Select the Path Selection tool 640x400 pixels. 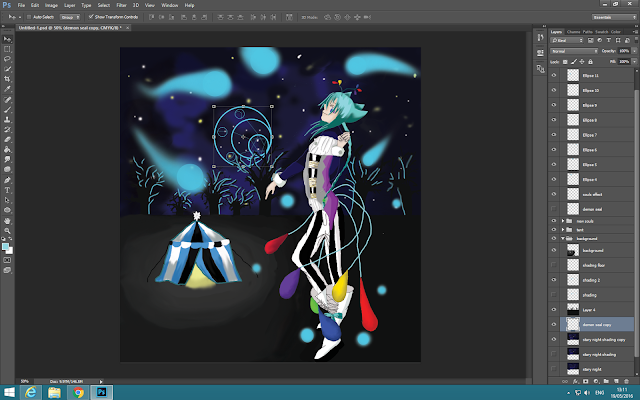(x=7, y=200)
